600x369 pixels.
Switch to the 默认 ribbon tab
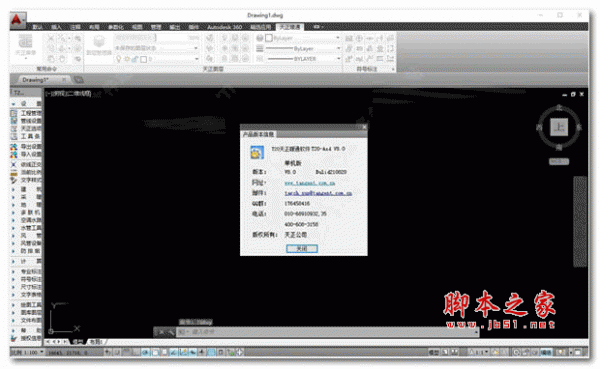coord(37,27)
